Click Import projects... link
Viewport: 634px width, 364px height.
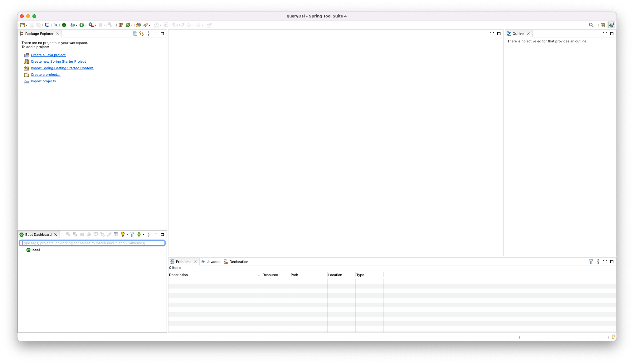click(x=45, y=81)
